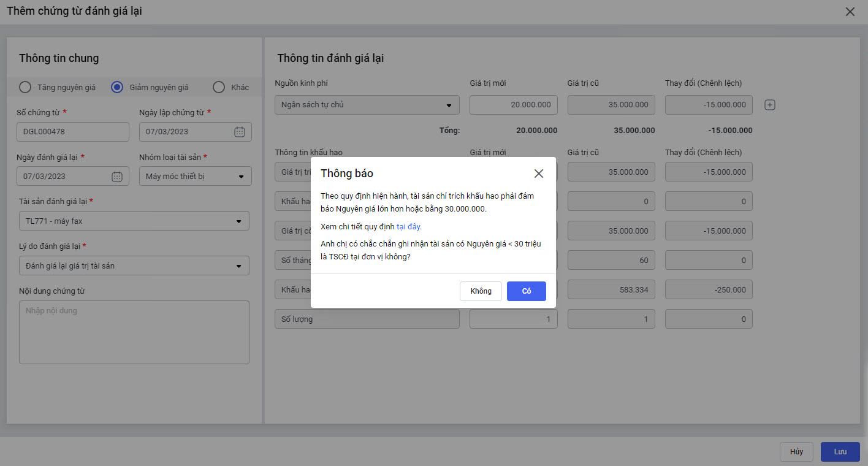868x466 pixels.
Task: Open the 'tại đây' regulation link
Action: (x=408, y=227)
